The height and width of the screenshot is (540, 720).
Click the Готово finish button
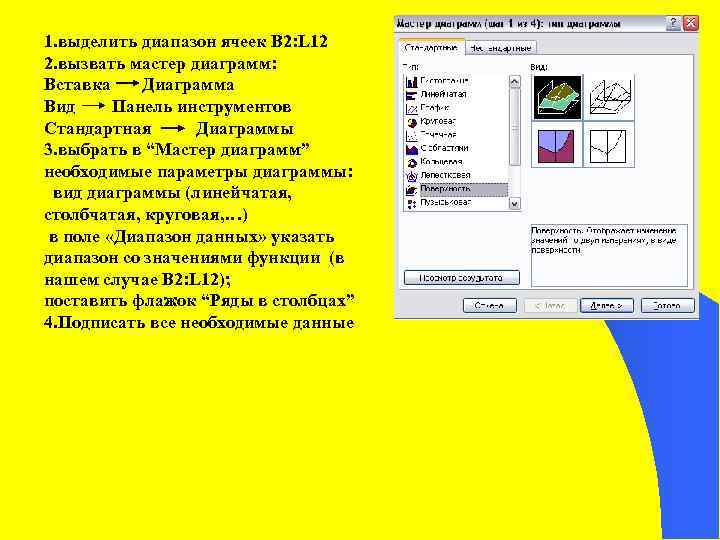coord(668,305)
